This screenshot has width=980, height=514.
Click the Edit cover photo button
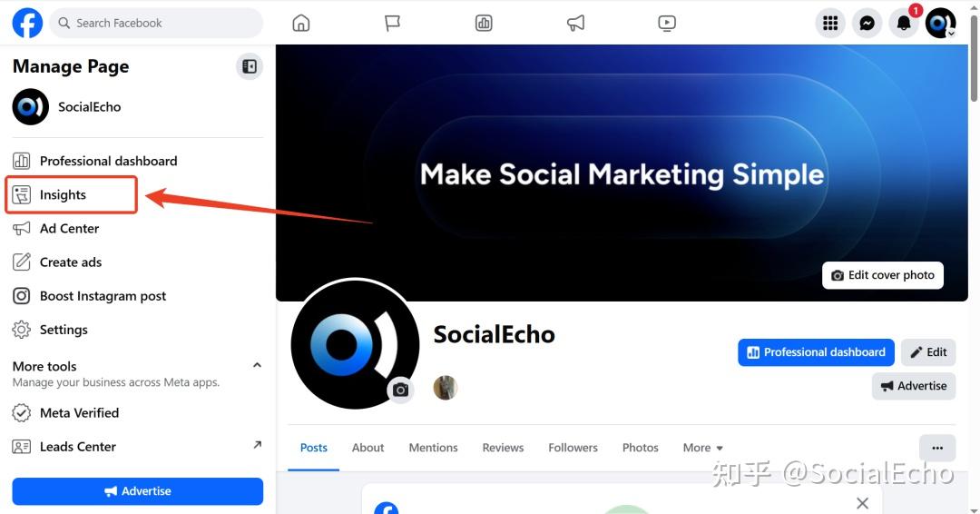coord(883,275)
